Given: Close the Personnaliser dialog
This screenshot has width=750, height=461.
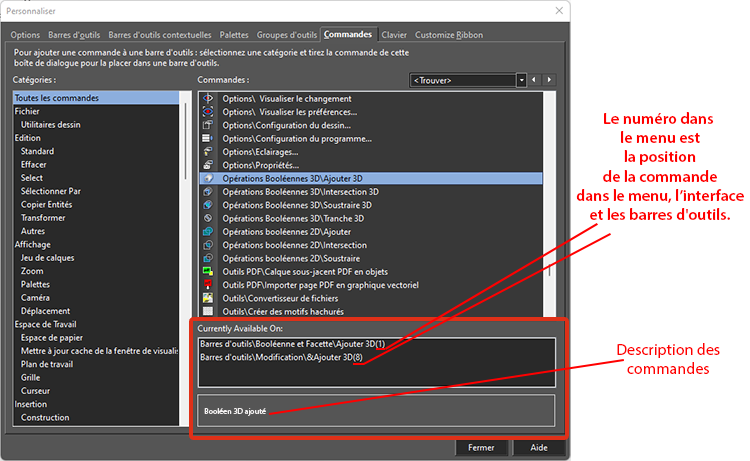Looking at the screenshot, I should pos(559,11).
